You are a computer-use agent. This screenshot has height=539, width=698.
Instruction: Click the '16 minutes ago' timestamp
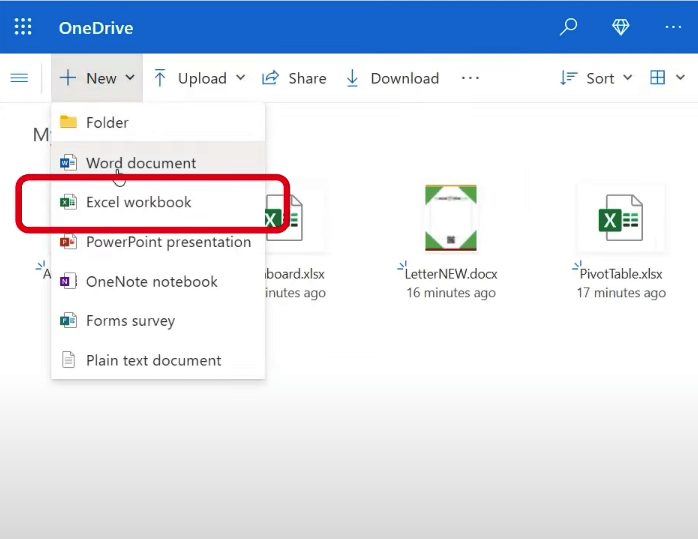tap(451, 292)
